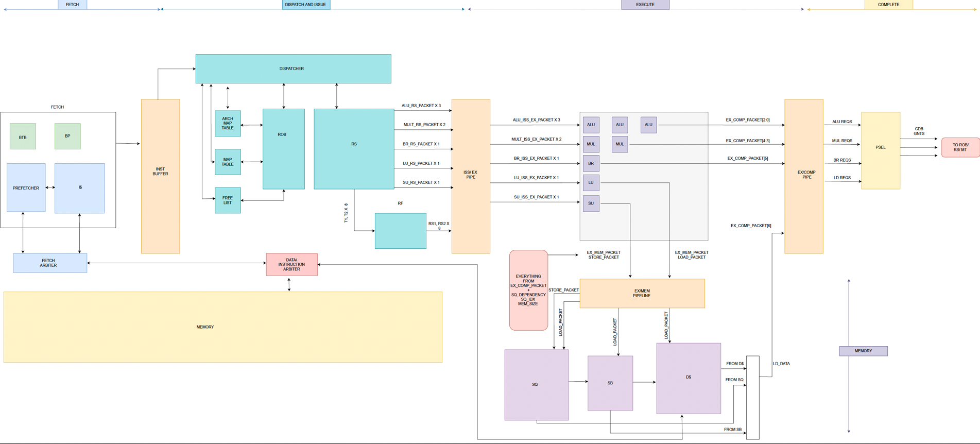Select the DISPATCHER block
The image size is (980, 444).
pyautogui.click(x=293, y=69)
